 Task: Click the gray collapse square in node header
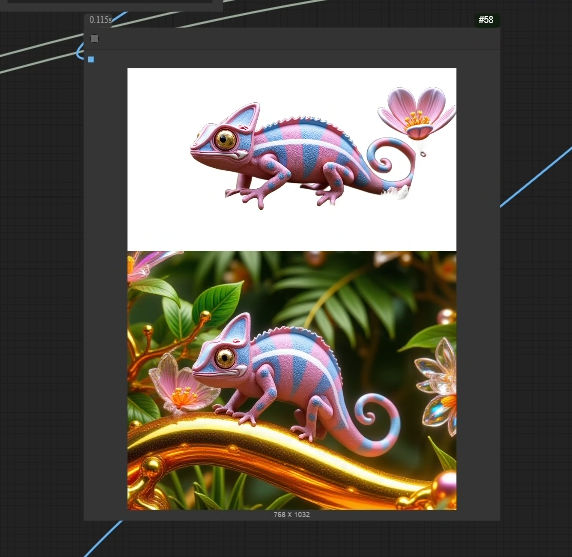94,38
